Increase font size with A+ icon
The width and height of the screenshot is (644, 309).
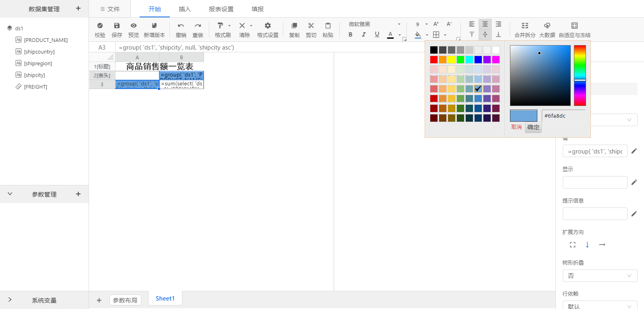point(436,24)
